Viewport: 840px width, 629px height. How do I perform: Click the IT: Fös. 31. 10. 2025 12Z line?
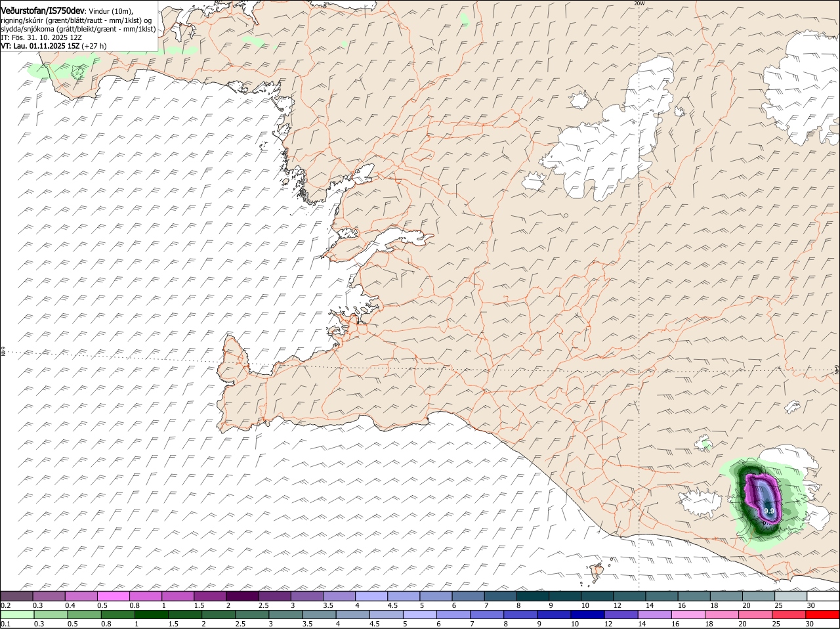tap(40, 37)
